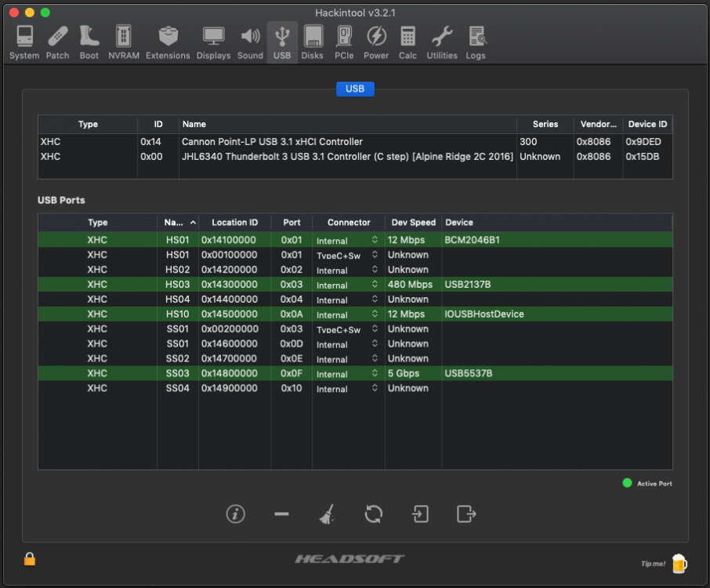Open connector dropdown for HS10 port
Image resolution: width=710 pixels, height=588 pixels.
click(348, 314)
